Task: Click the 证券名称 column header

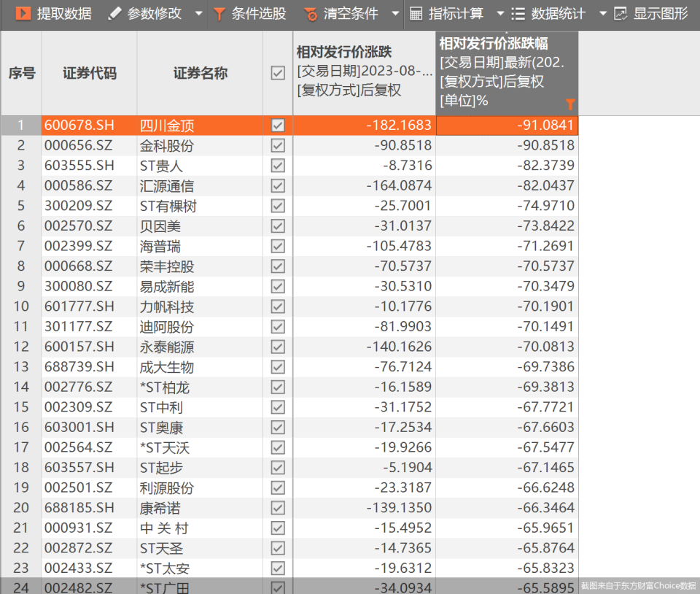Action: [x=200, y=73]
